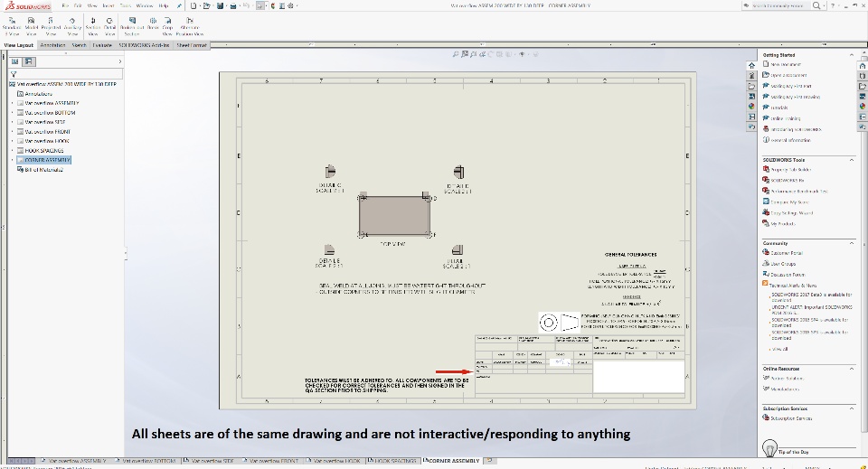This screenshot has width=868, height=469.
Task: Open the Insert menu
Action: (x=108, y=5)
